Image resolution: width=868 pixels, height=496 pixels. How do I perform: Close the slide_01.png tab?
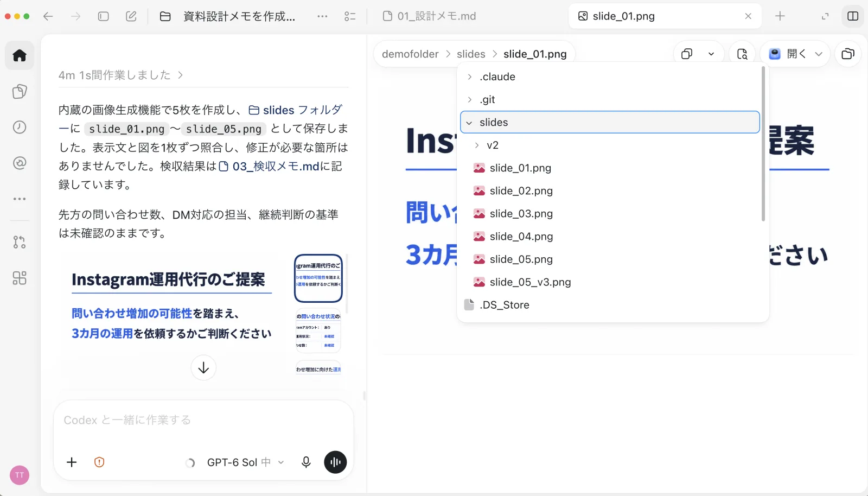[x=748, y=16]
